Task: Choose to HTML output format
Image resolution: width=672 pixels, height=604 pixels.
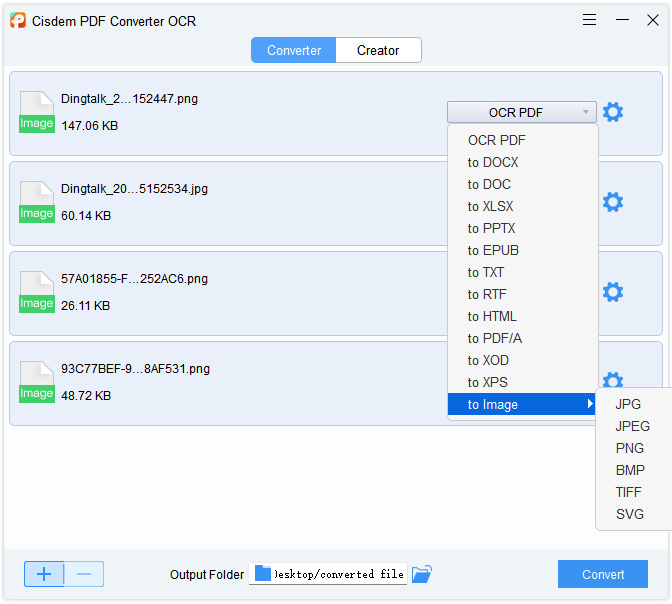Action: pos(522,316)
